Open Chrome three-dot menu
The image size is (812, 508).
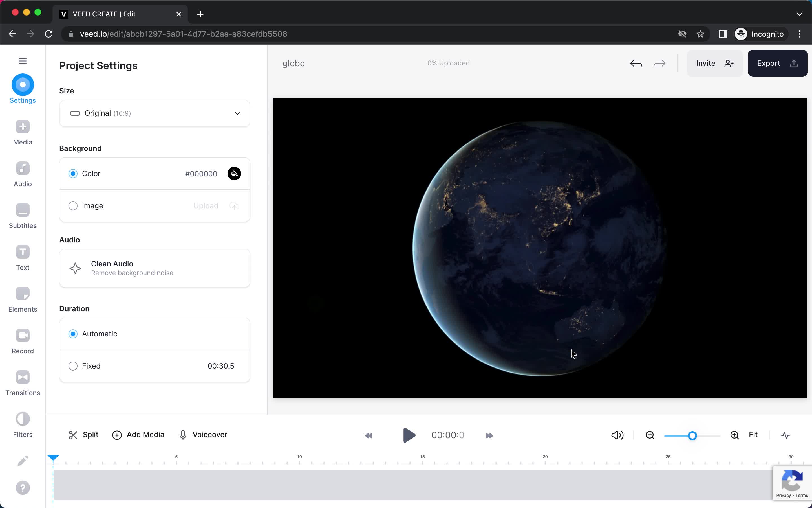pyautogui.click(x=800, y=34)
